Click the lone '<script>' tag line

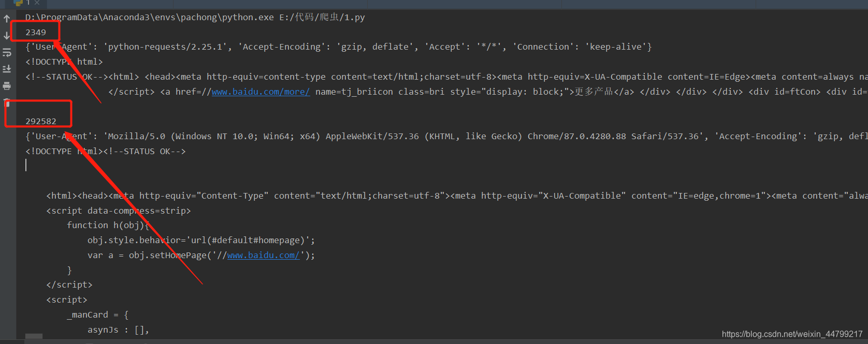coord(67,300)
